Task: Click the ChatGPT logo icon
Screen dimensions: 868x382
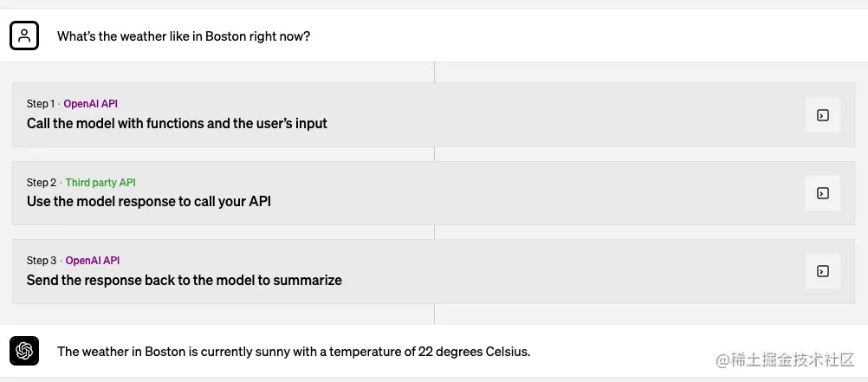Action: pyautogui.click(x=24, y=351)
